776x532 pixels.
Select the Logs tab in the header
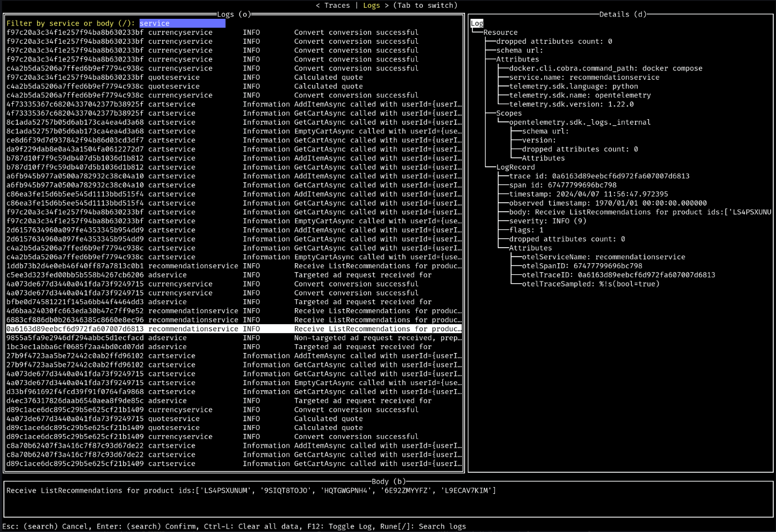(371, 6)
